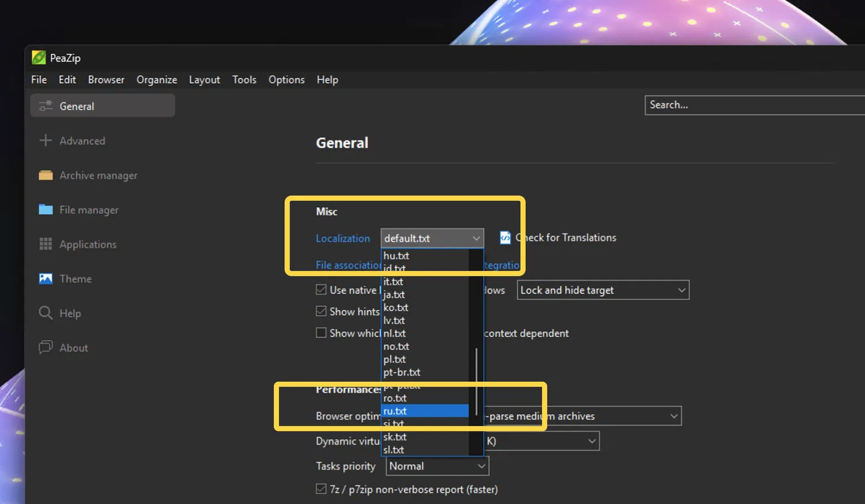Toggle the Show hints checkbox

point(321,311)
